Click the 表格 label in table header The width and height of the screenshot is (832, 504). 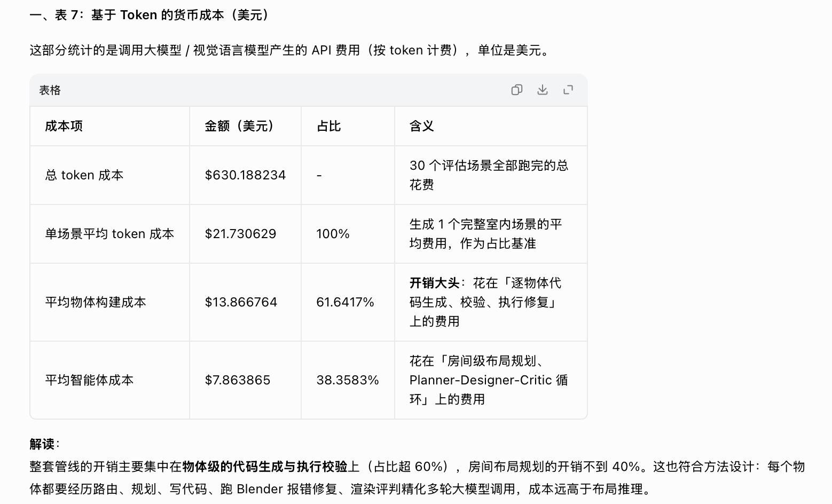(50, 90)
